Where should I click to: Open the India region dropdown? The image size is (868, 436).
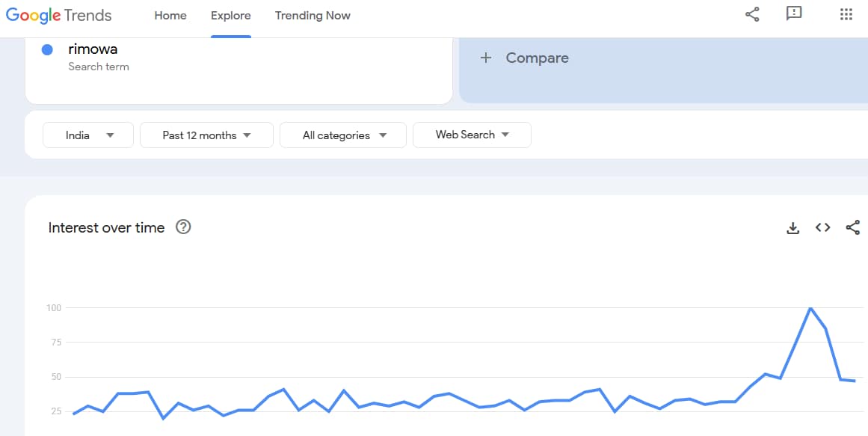point(88,135)
